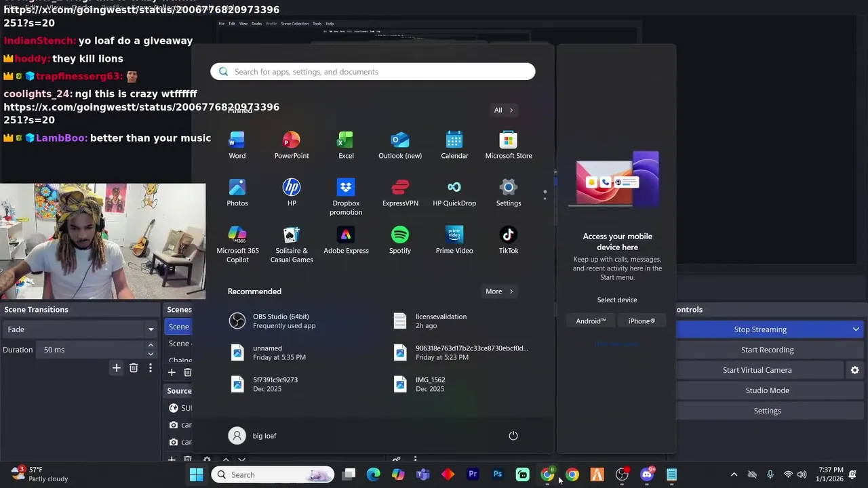The height and width of the screenshot is (488, 868).
Task: Open Microsoft Edge from taskbar
Action: (x=374, y=474)
